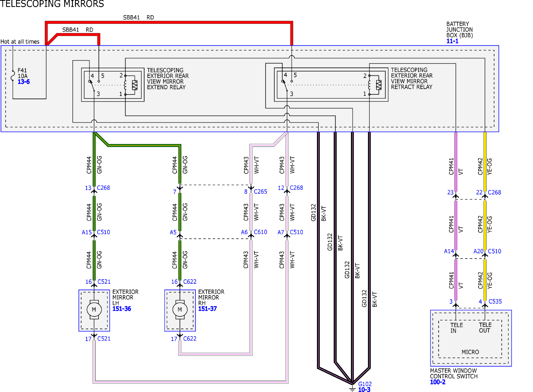Open the 13-6 fuse page reference link
The image size is (533, 392).
[x=24, y=82]
